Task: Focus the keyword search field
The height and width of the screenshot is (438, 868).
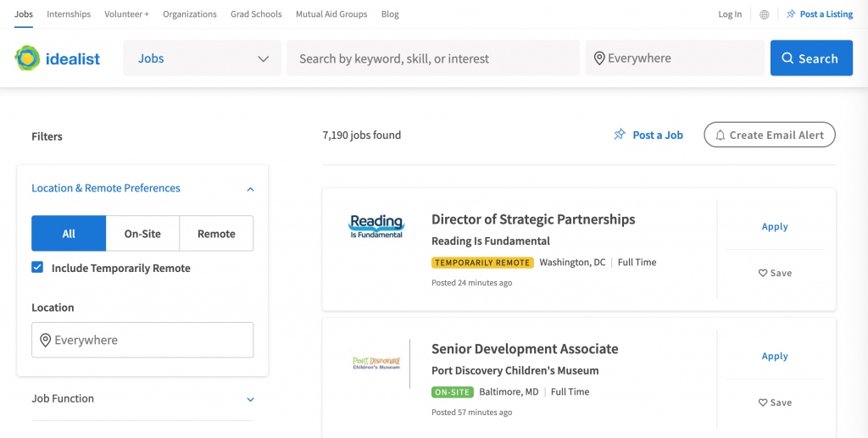Action: 433,58
